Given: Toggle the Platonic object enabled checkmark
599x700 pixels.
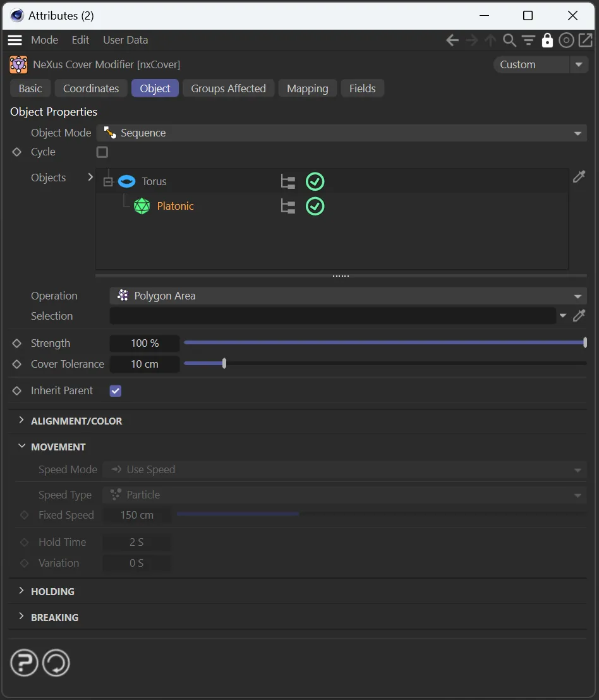Looking at the screenshot, I should 315,207.
